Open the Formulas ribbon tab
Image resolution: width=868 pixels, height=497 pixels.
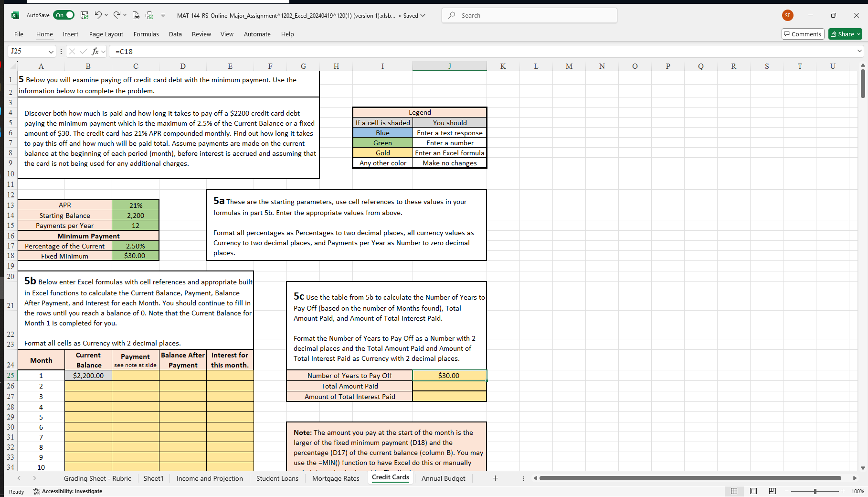(146, 34)
